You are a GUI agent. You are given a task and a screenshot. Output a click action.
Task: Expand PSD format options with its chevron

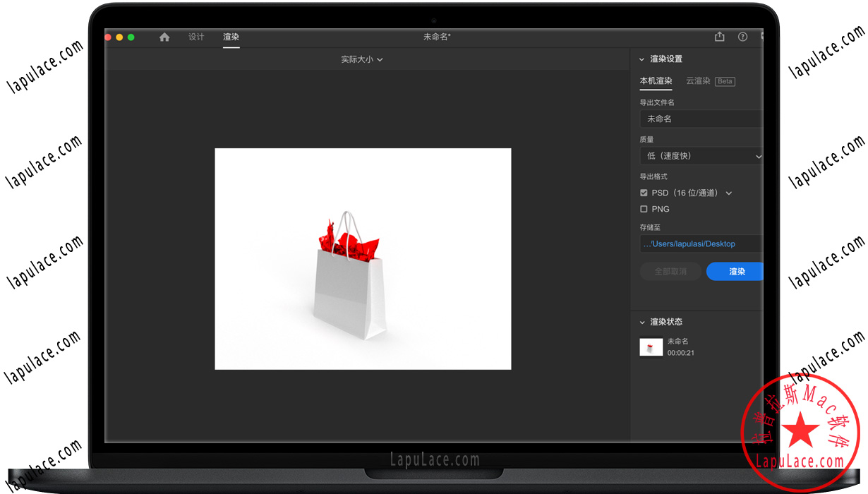729,192
